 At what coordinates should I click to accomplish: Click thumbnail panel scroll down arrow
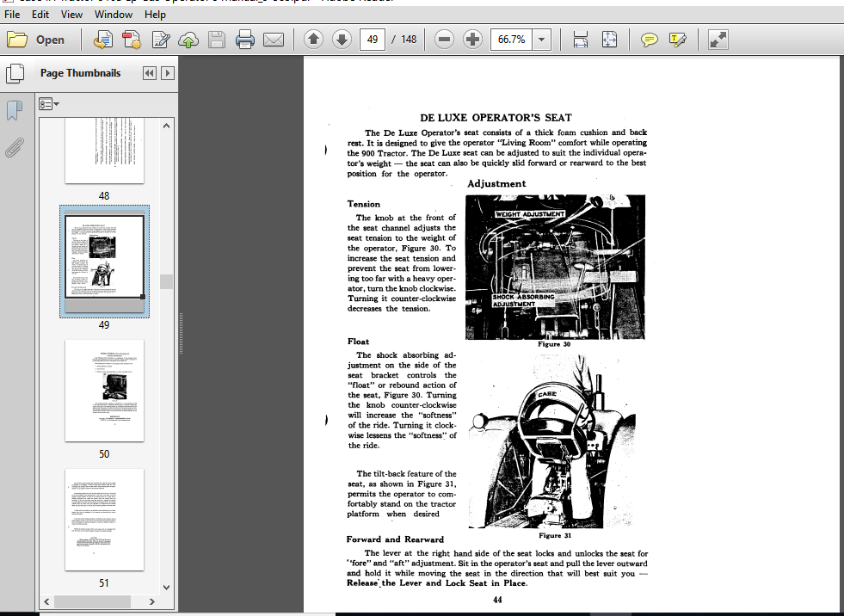point(166,587)
